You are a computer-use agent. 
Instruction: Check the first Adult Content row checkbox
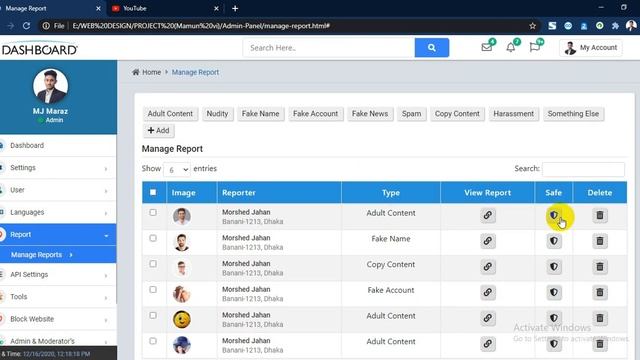tap(153, 212)
